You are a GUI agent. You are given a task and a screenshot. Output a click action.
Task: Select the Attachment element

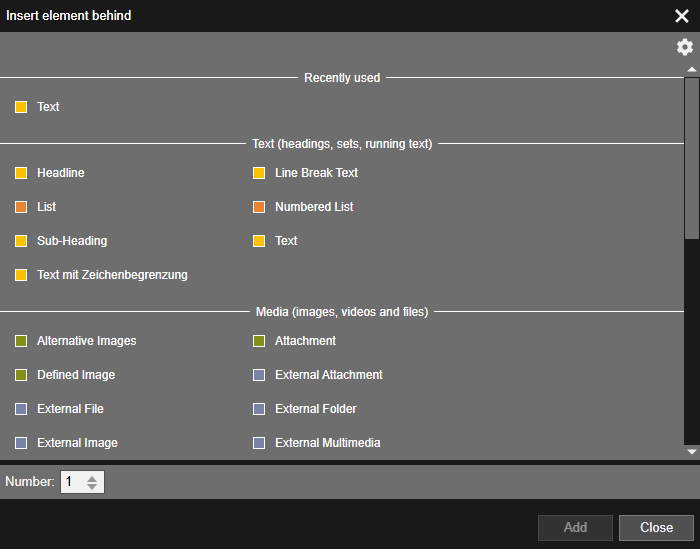305,341
